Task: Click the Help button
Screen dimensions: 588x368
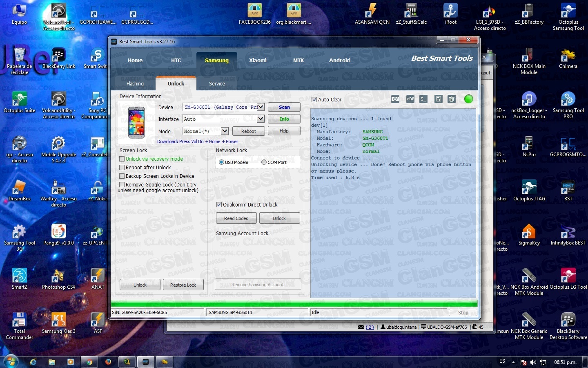Action: 284,131
